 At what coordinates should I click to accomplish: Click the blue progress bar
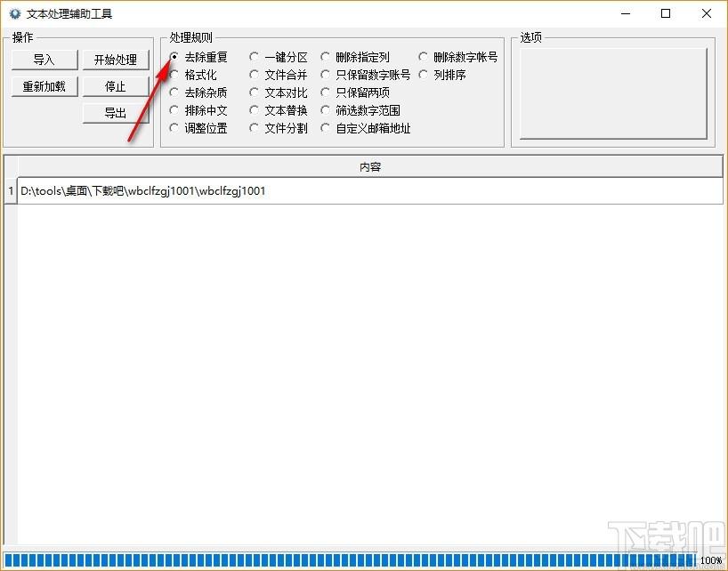point(350,559)
